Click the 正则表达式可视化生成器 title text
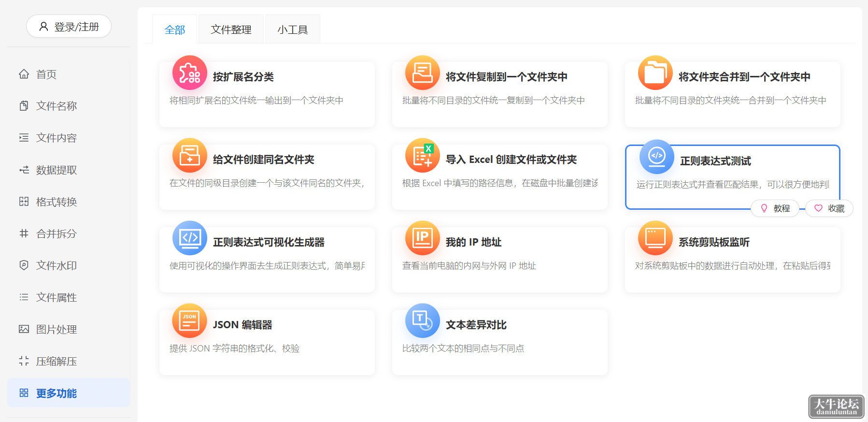This screenshot has height=422, width=868. [269, 242]
